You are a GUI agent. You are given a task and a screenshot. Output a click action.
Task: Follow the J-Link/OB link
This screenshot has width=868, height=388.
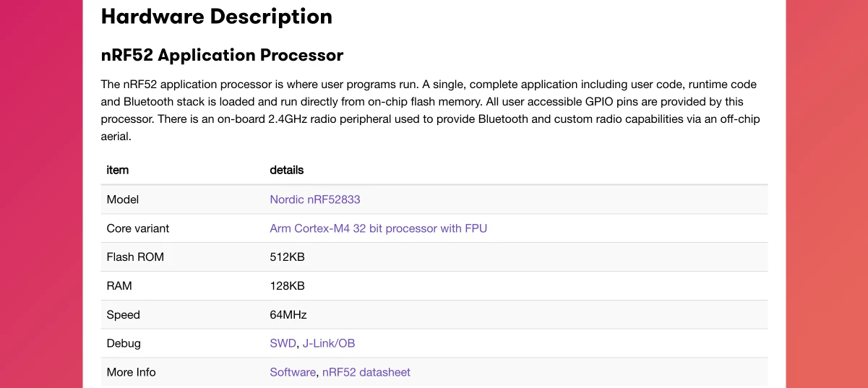click(x=328, y=343)
